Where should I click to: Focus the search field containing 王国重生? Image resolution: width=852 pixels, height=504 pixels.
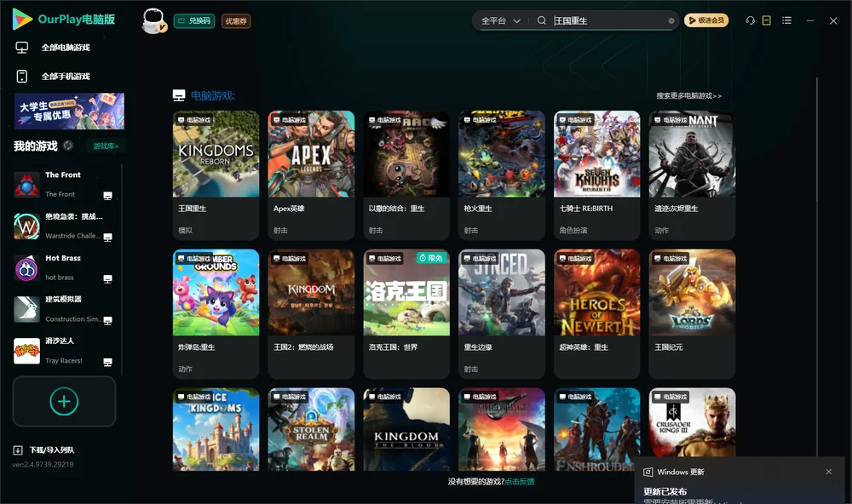[608, 20]
